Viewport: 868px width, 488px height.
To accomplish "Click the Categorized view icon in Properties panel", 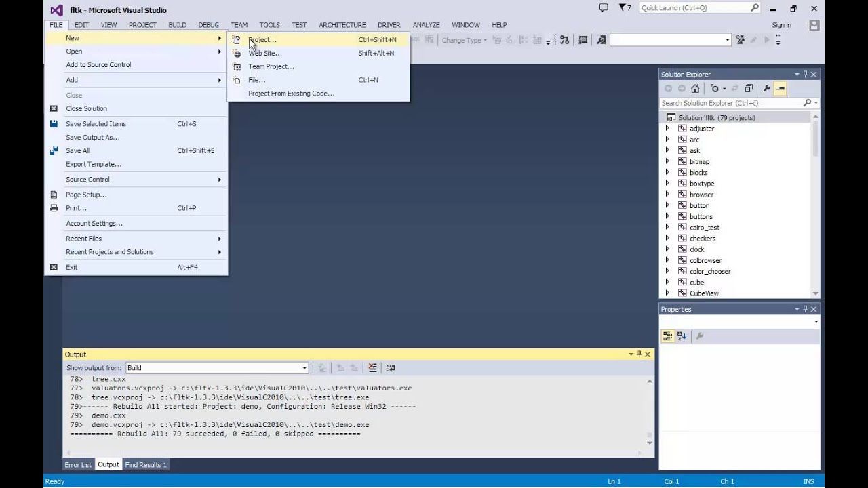I will [x=667, y=335].
